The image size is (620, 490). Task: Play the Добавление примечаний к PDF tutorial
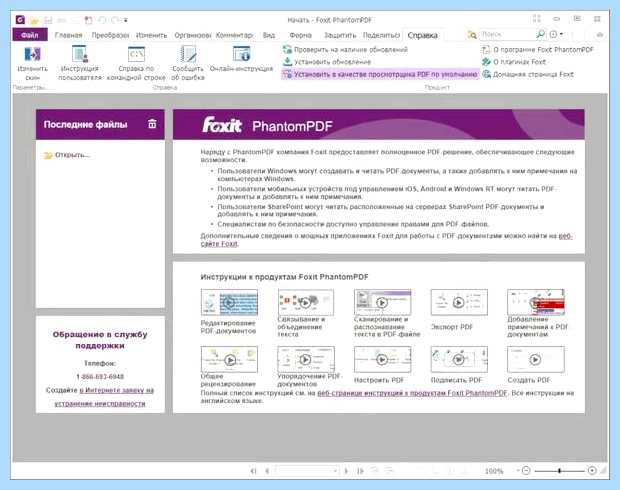pyautogui.click(x=535, y=303)
